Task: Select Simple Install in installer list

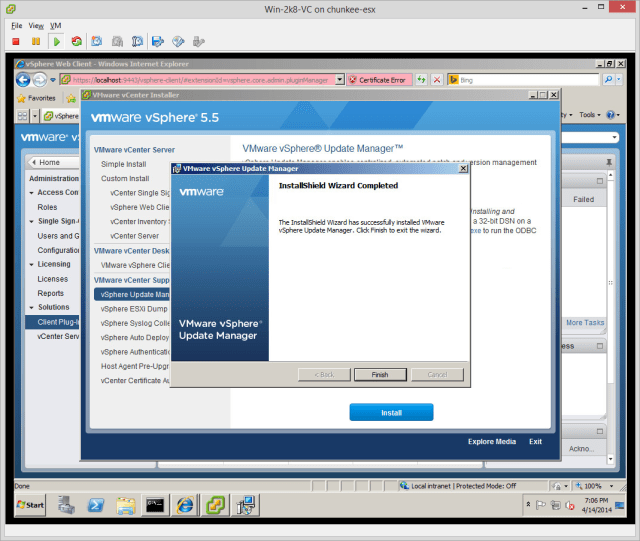Action: tap(124, 164)
